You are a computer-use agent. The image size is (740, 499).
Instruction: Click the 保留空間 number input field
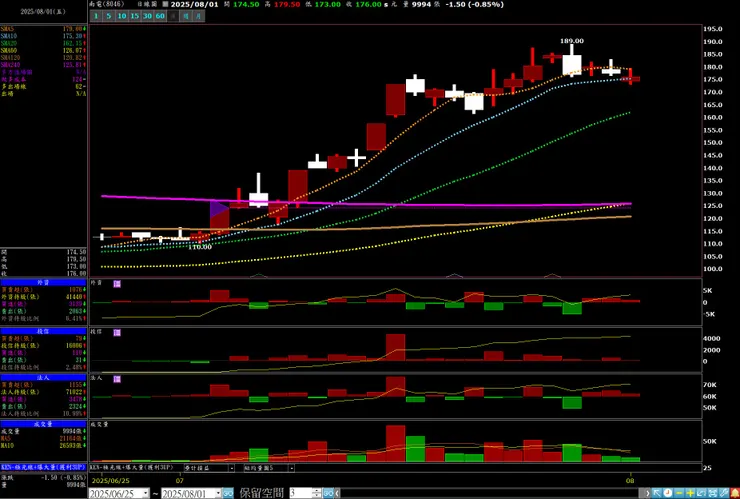301,493
